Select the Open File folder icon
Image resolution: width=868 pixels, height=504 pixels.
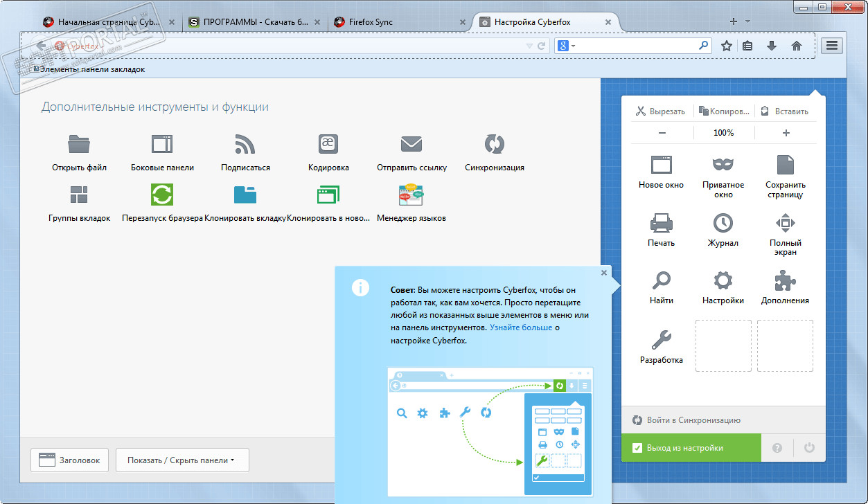click(x=79, y=144)
